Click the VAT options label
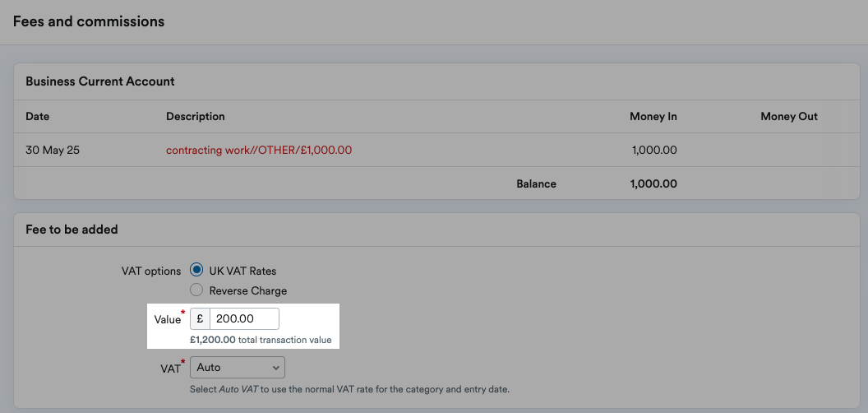 point(151,271)
